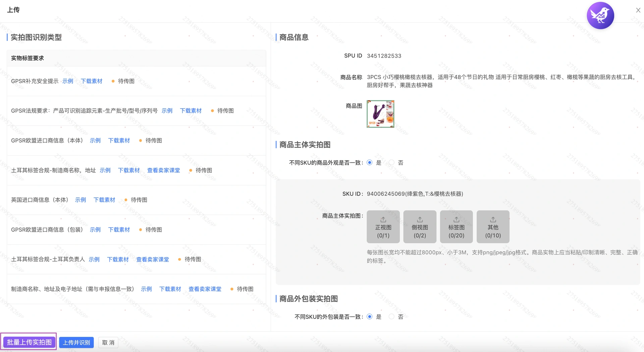Select 否 for outer packaging consistency
Screen dimensions: 644x352
(x=391, y=316)
